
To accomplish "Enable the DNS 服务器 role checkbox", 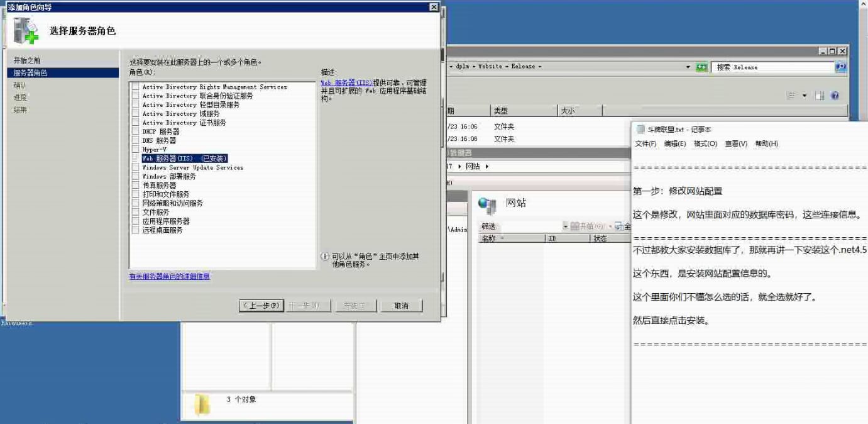I will pos(135,140).
